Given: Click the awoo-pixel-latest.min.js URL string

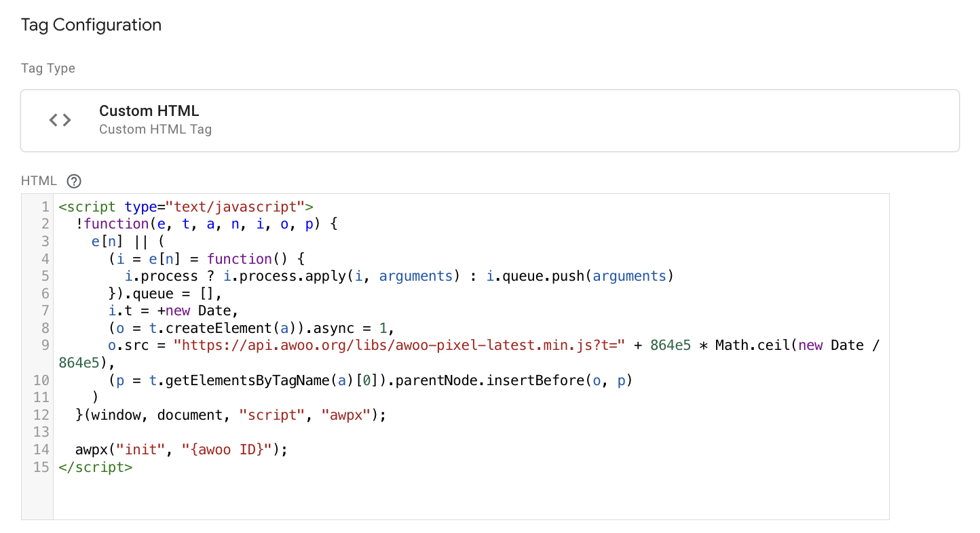Looking at the screenshot, I should point(399,345).
